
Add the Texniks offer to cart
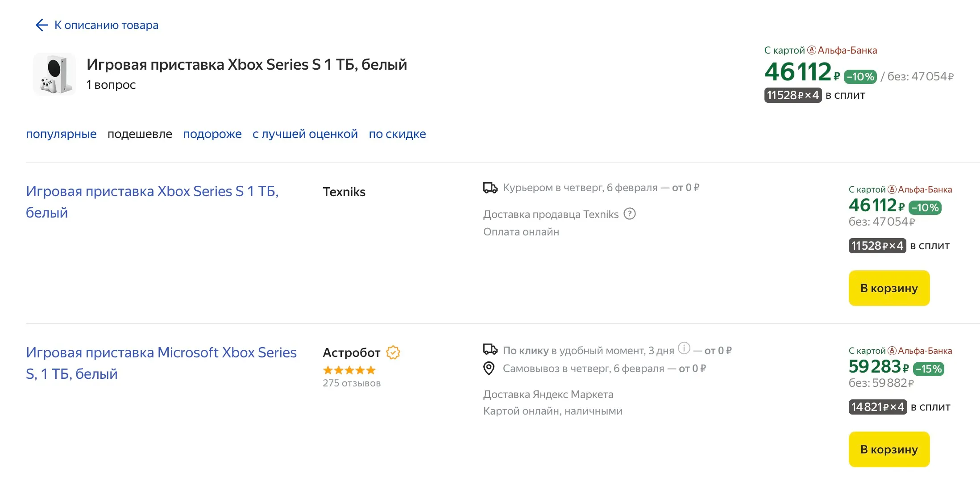889,288
